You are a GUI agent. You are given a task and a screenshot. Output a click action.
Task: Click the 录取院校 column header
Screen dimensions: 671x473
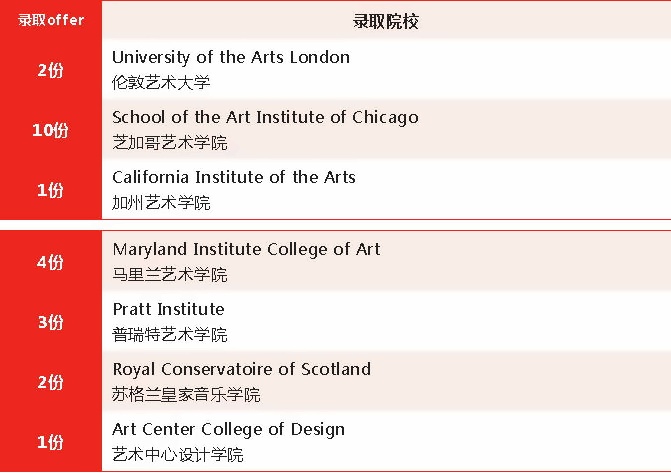pos(386,21)
